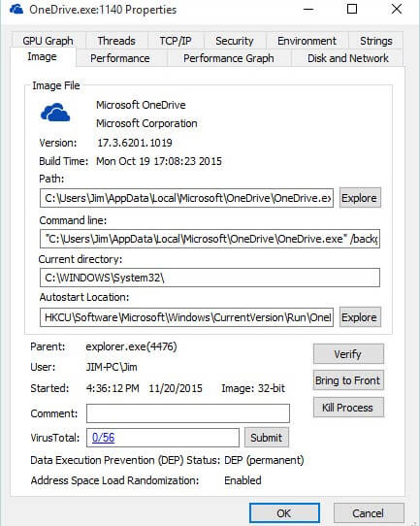The image size is (420, 526).
Task: Click the Command line text box
Action: click(210, 239)
